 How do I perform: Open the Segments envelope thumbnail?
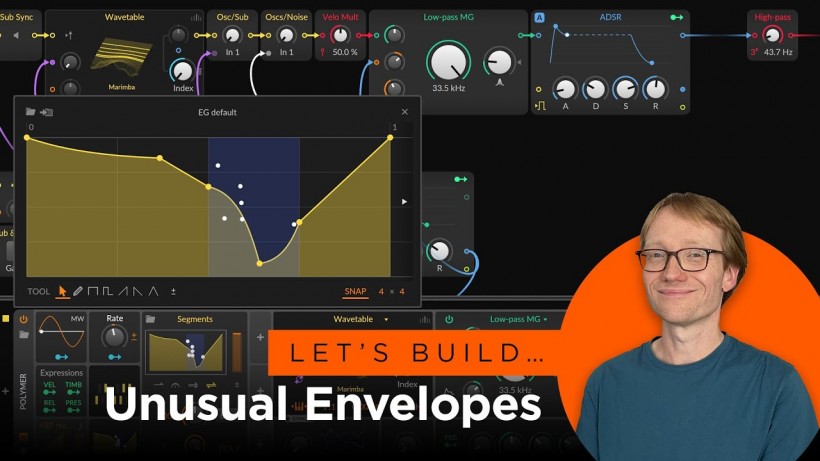(x=186, y=352)
